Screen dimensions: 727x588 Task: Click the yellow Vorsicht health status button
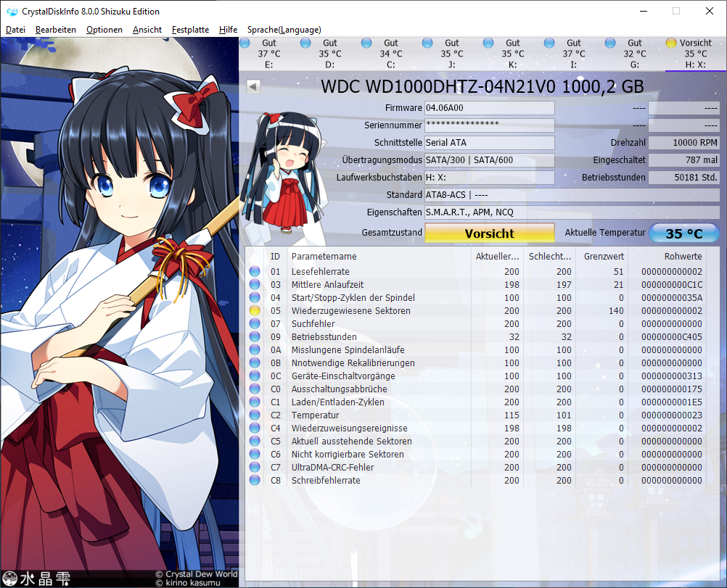(490, 233)
